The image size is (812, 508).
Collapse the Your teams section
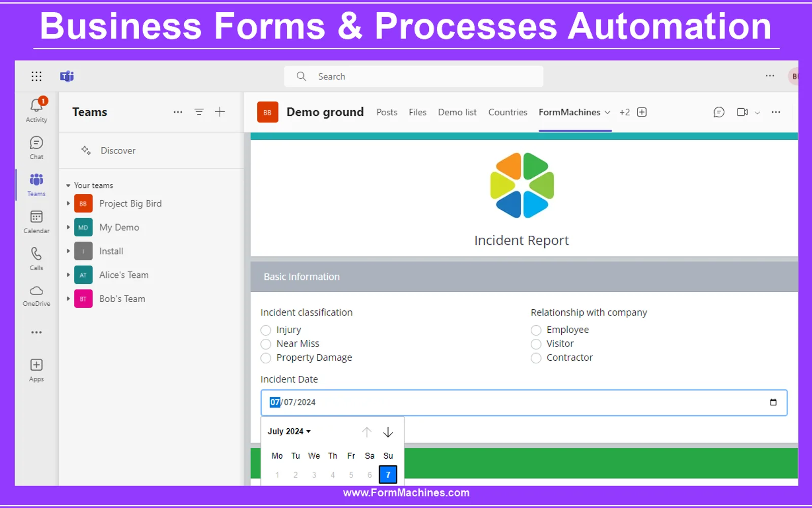(68, 185)
